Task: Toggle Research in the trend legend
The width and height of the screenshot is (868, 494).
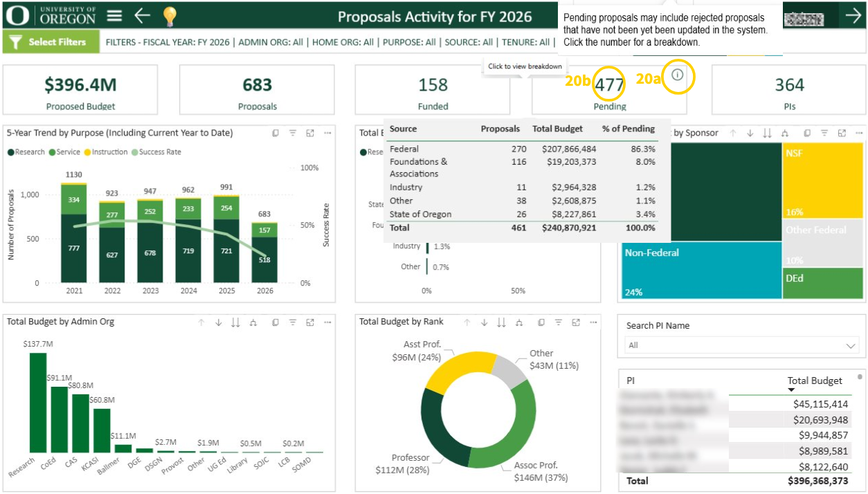Action: [x=26, y=152]
